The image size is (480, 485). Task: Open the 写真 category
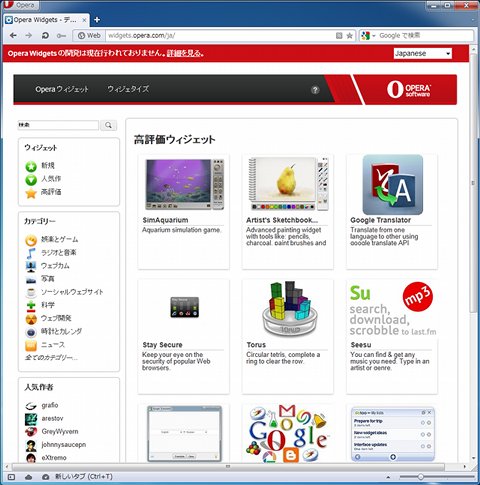(x=47, y=279)
